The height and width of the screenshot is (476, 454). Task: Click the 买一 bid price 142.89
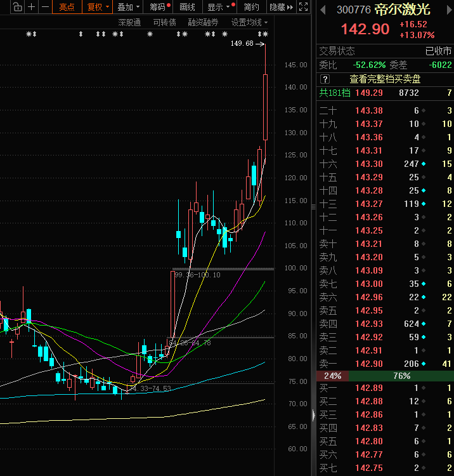point(369,388)
